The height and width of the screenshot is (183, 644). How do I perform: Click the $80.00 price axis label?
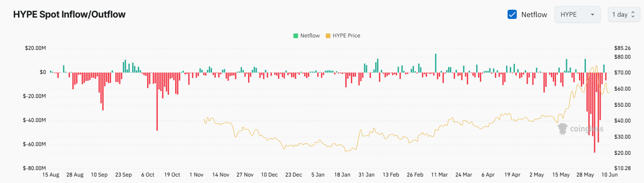pyautogui.click(x=622, y=57)
